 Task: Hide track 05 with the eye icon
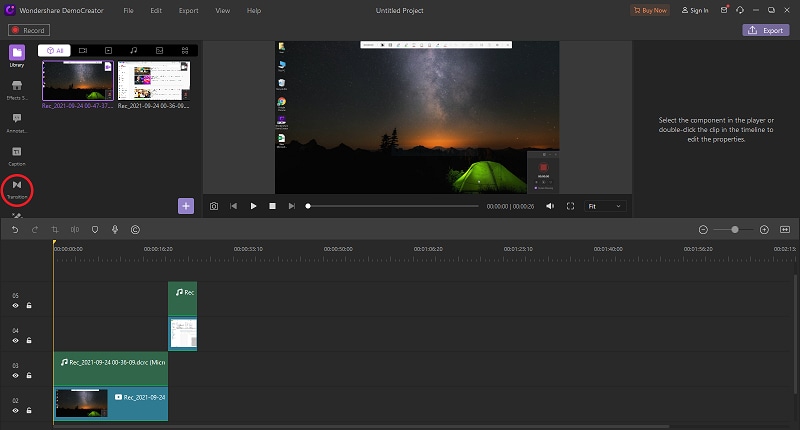coord(16,305)
